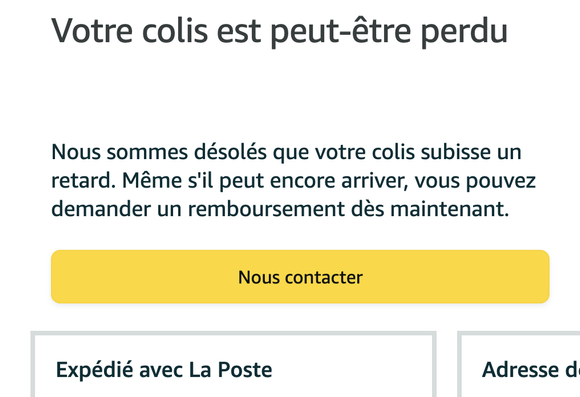Click 'peut-être' in the page title
The height and width of the screenshot is (397, 580).
click(x=341, y=32)
